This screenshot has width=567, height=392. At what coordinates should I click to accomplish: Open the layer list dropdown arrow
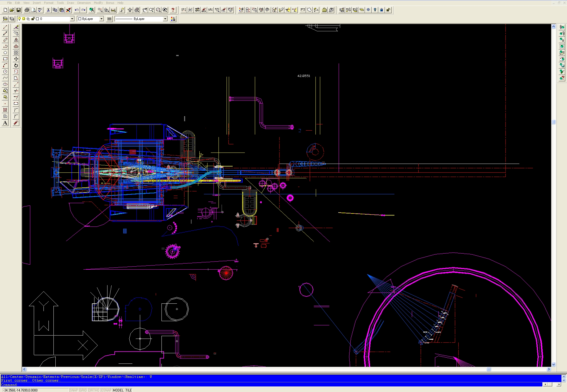(72, 19)
